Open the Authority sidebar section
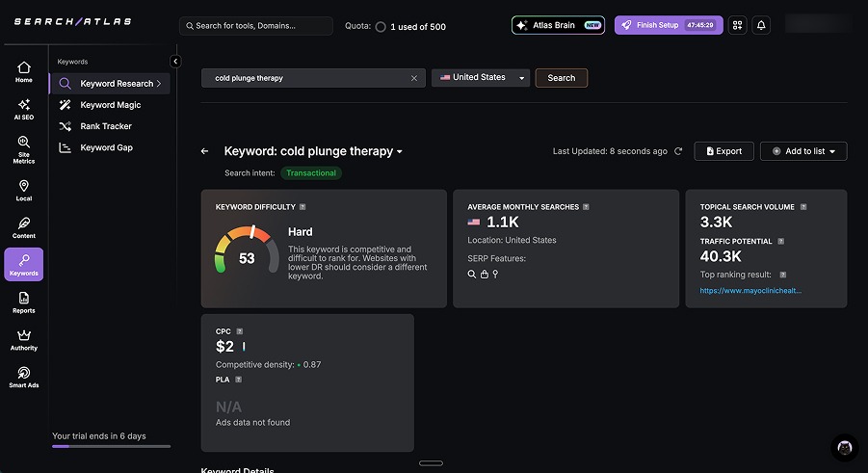Screen dimensions: 868x473 coord(24,340)
